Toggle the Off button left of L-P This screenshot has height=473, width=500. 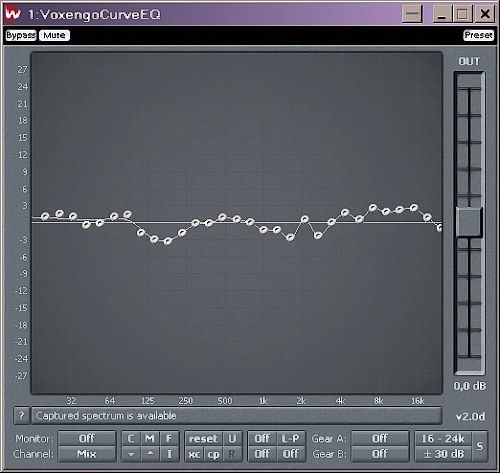[x=262, y=438]
